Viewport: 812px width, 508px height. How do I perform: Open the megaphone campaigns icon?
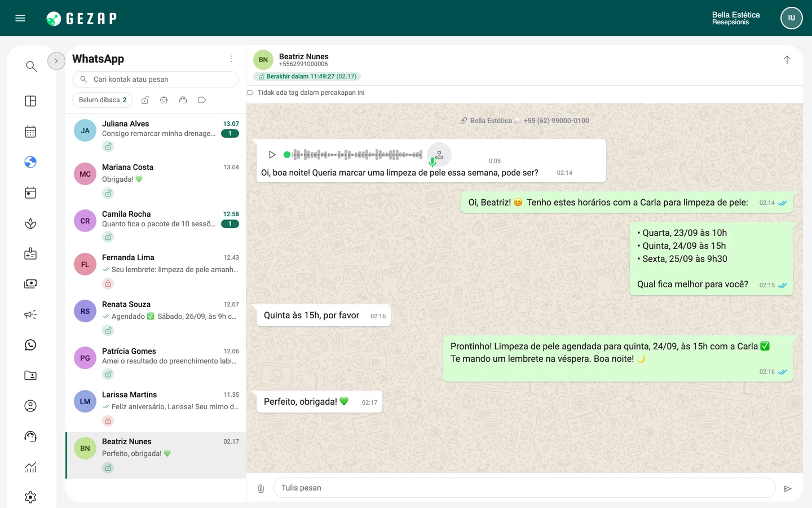[30, 314]
